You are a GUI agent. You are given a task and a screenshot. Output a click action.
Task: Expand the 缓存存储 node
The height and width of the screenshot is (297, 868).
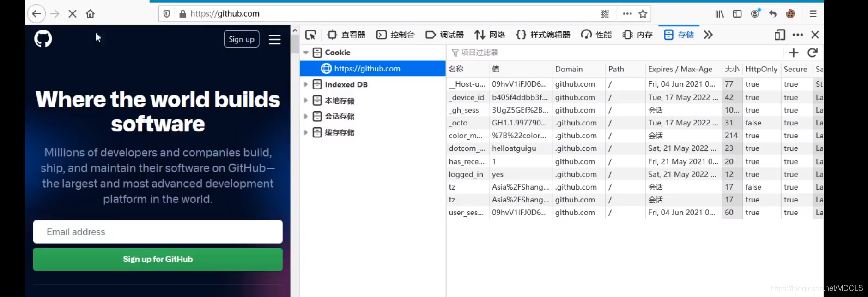(306, 132)
